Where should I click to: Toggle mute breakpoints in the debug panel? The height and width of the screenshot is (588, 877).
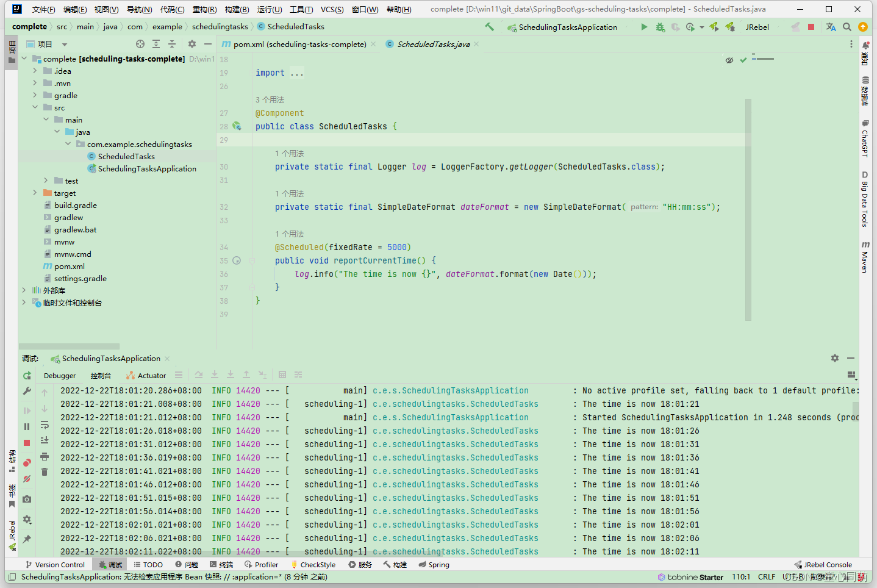pos(27,479)
